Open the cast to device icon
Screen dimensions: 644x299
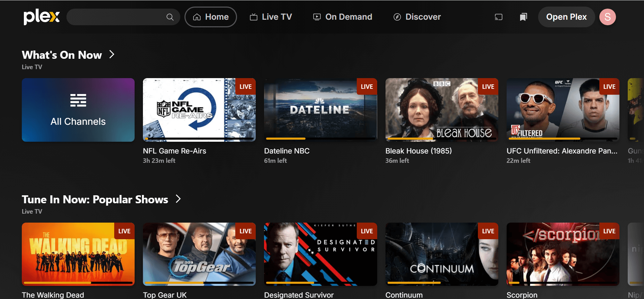498,17
